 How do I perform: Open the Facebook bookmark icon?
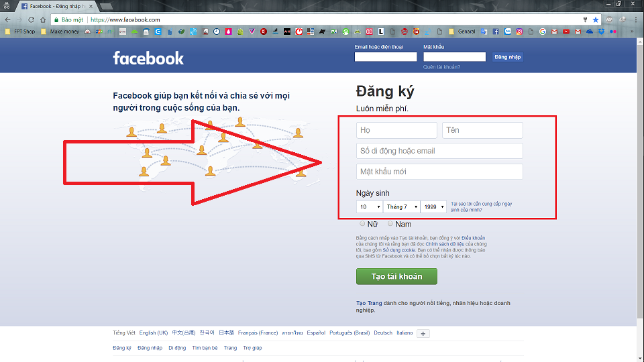tap(496, 32)
